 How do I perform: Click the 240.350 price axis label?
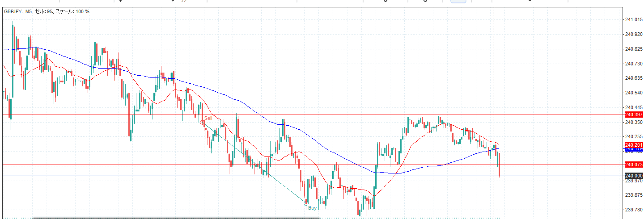(633, 122)
